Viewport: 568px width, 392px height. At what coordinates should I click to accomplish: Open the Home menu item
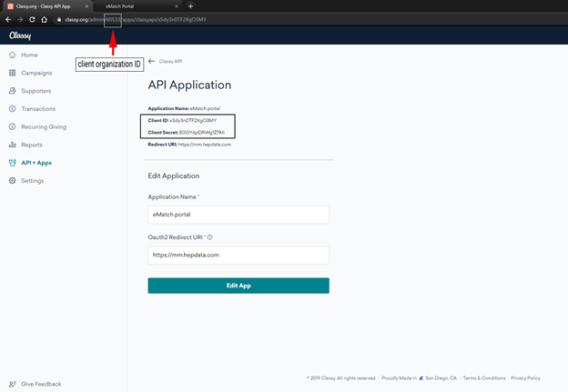[29, 55]
